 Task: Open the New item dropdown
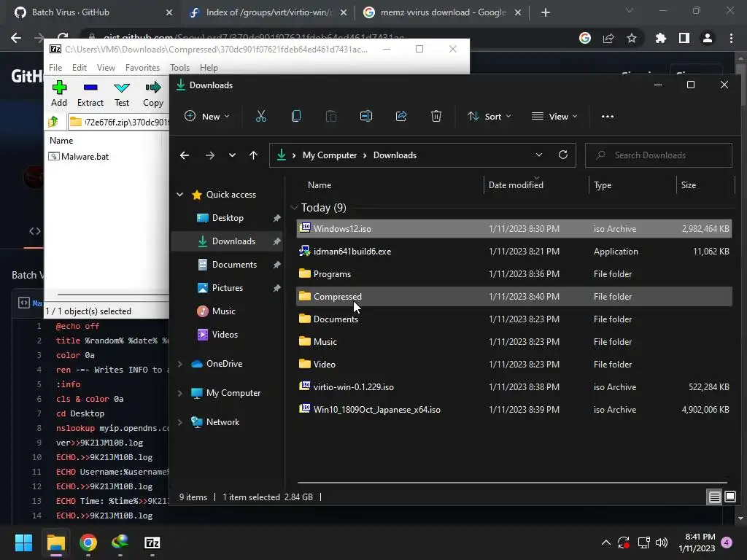coord(207,116)
